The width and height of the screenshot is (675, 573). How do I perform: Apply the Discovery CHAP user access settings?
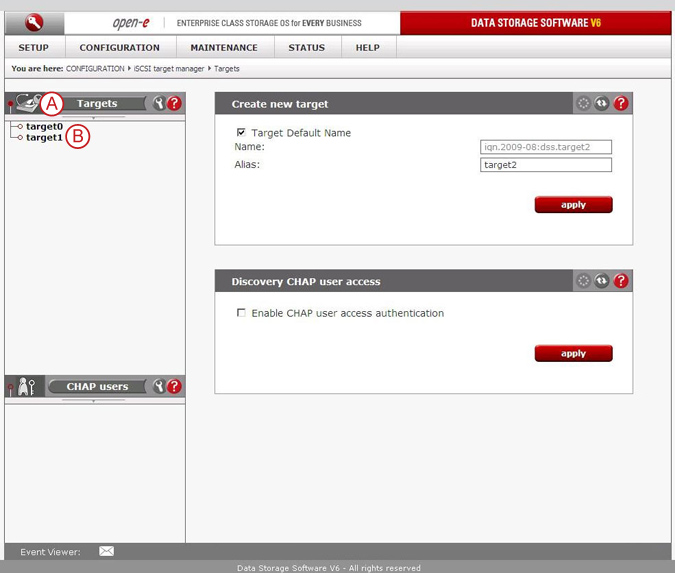click(573, 353)
